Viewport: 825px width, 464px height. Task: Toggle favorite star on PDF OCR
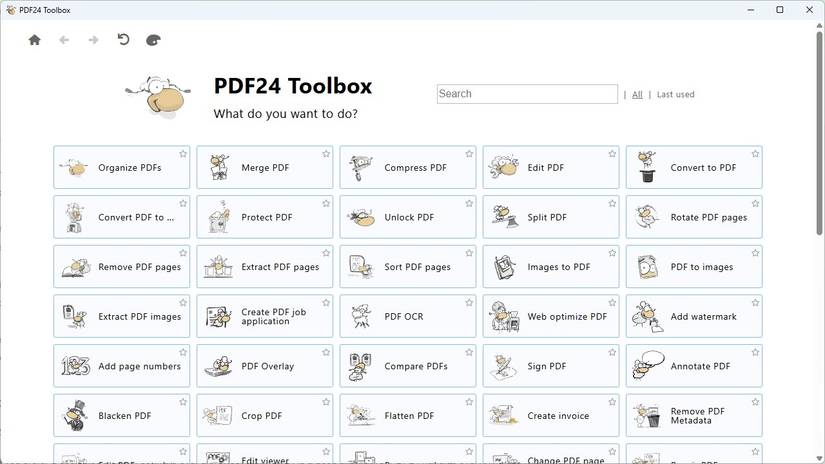469,302
